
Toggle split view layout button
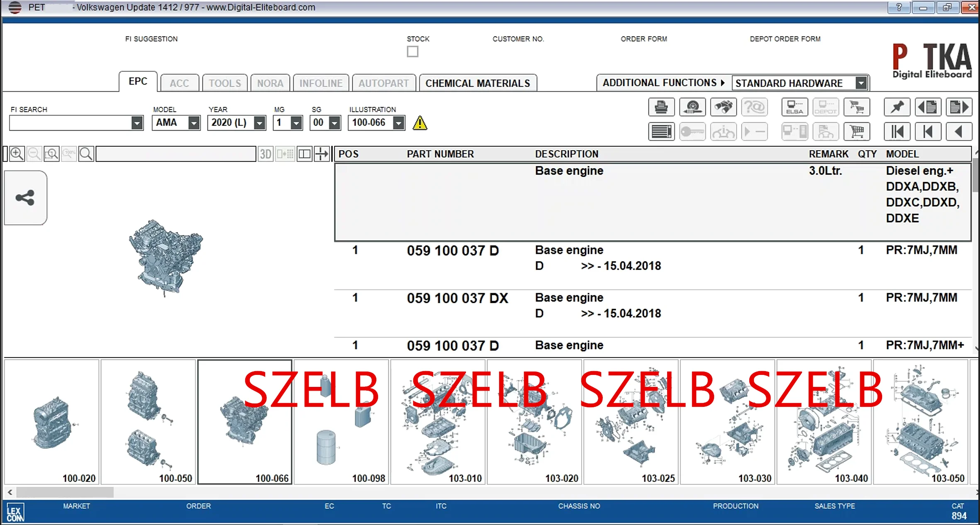tap(305, 154)
